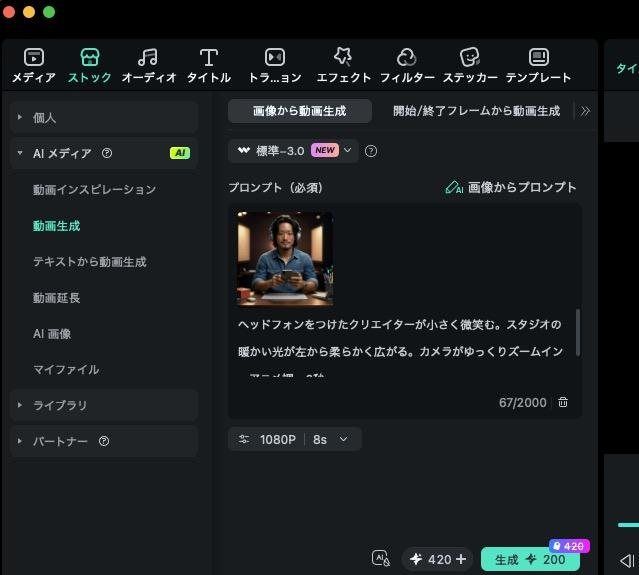The image size is (639, 575).
Task: Click 画像からプロンプト AI button
Action: [x=511, y=187]
